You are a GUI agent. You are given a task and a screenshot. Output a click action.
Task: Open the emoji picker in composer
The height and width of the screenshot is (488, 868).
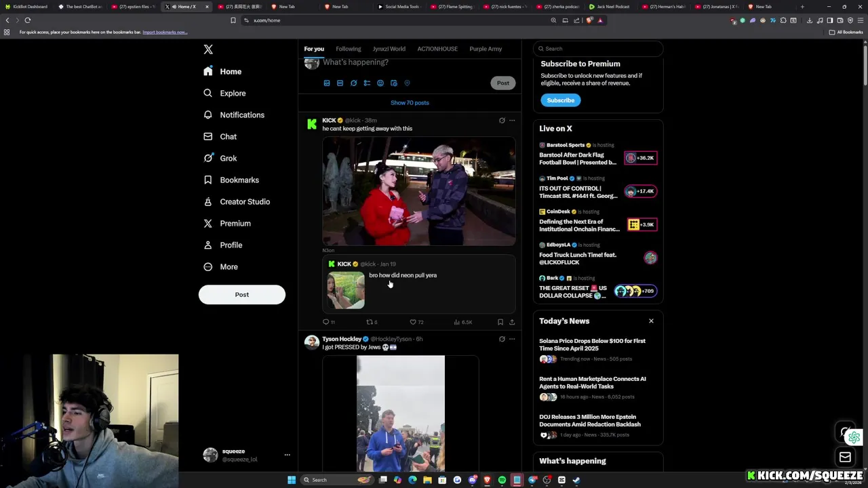(x=380, y=83)
